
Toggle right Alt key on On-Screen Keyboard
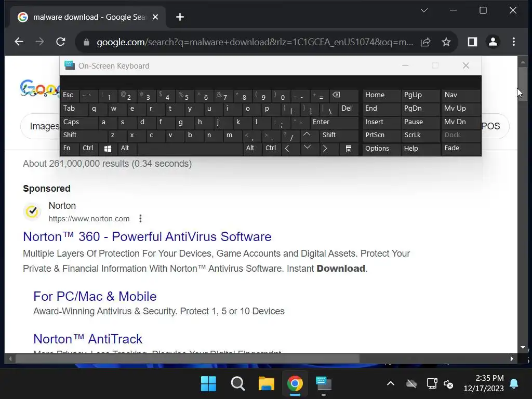[252, 149]
